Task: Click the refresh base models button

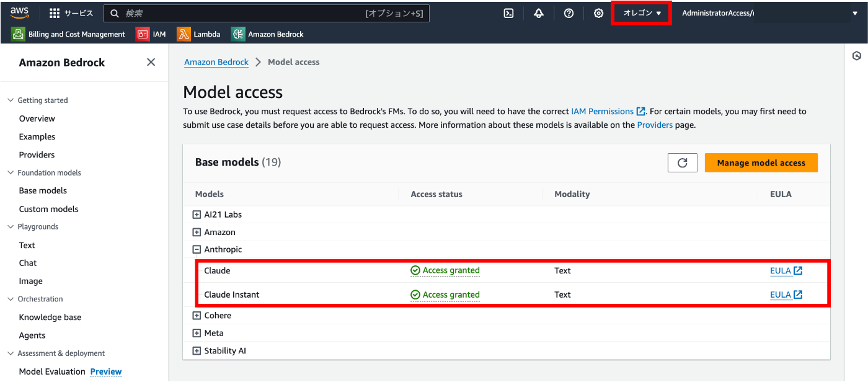Action: (683, 162)
